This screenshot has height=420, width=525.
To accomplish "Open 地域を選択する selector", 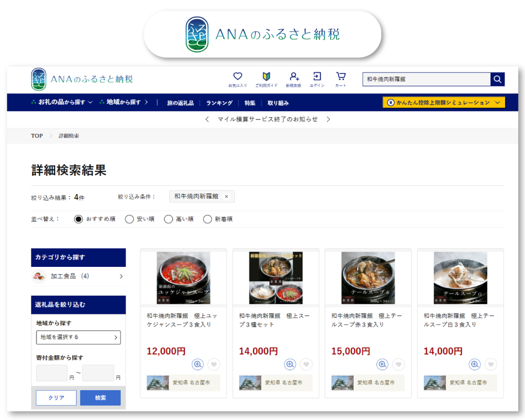I will coord(78,337).
